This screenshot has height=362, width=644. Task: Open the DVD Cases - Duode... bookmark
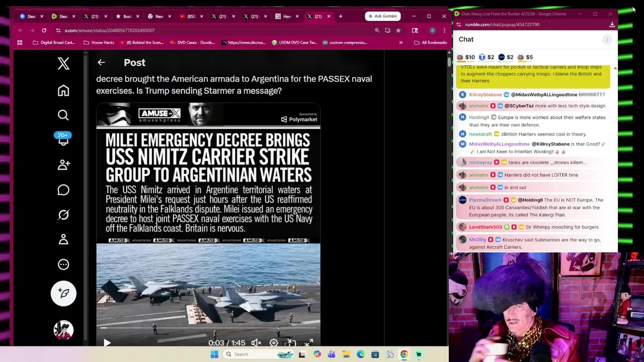click(x=193, y=43)
